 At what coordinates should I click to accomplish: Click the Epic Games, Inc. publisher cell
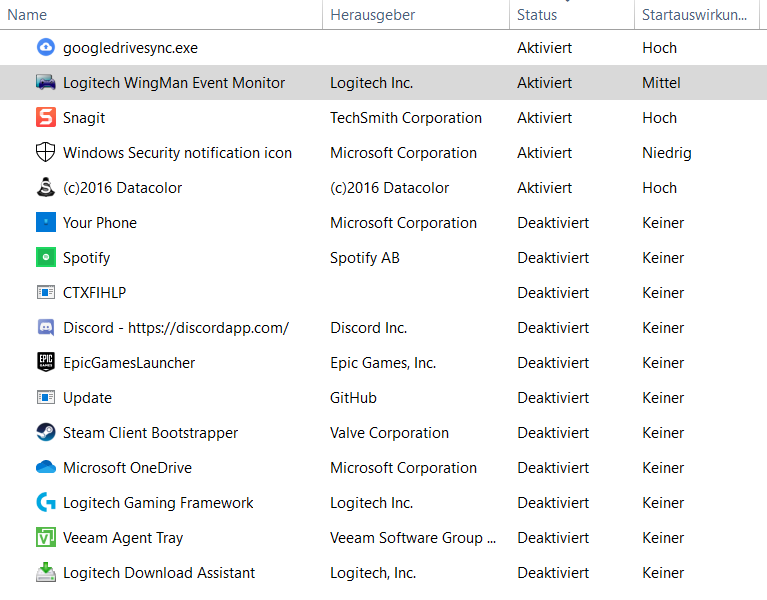[x=383, y=363]
